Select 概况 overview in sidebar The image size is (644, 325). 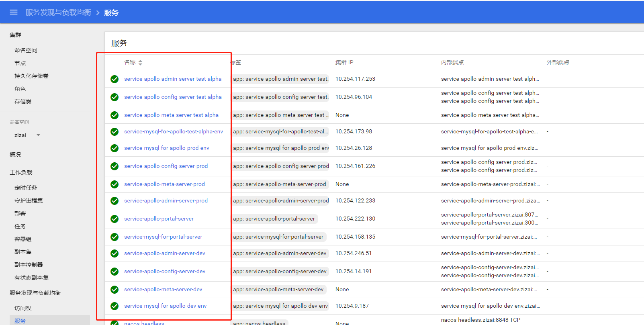(15, 155)
